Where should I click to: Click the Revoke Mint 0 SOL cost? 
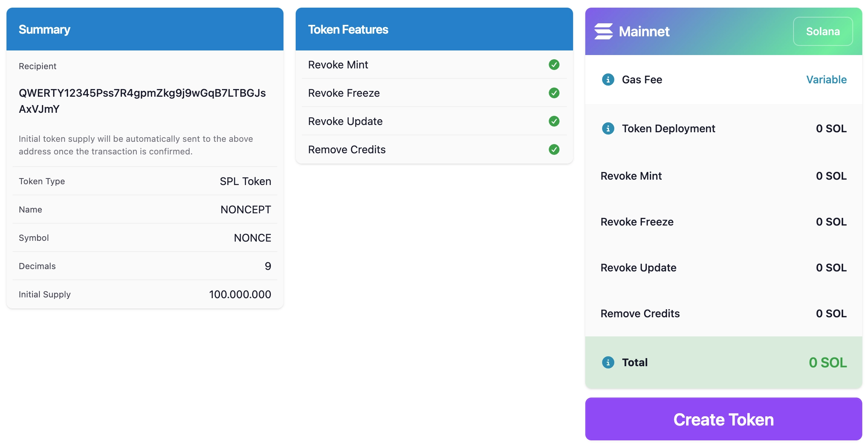coord(831,176)
